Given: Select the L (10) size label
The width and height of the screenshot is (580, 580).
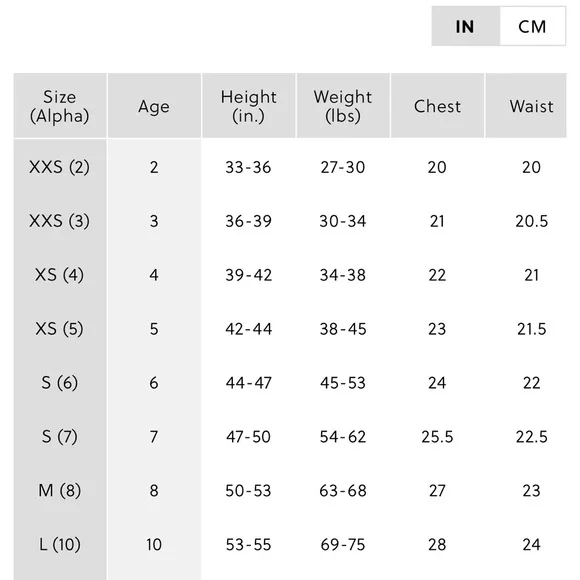Looking at the screenshot, I should pyautogui.click(x=60, y=544).
